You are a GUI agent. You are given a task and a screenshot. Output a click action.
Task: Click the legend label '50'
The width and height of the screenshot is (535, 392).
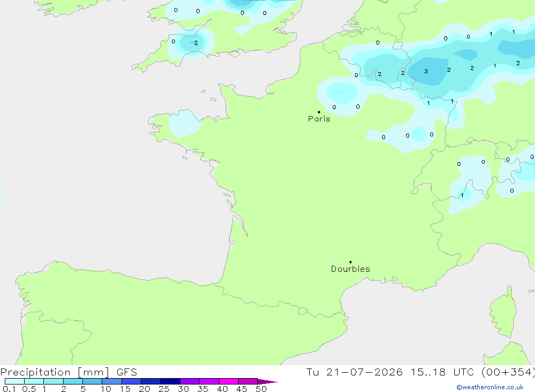coord(261,389)
